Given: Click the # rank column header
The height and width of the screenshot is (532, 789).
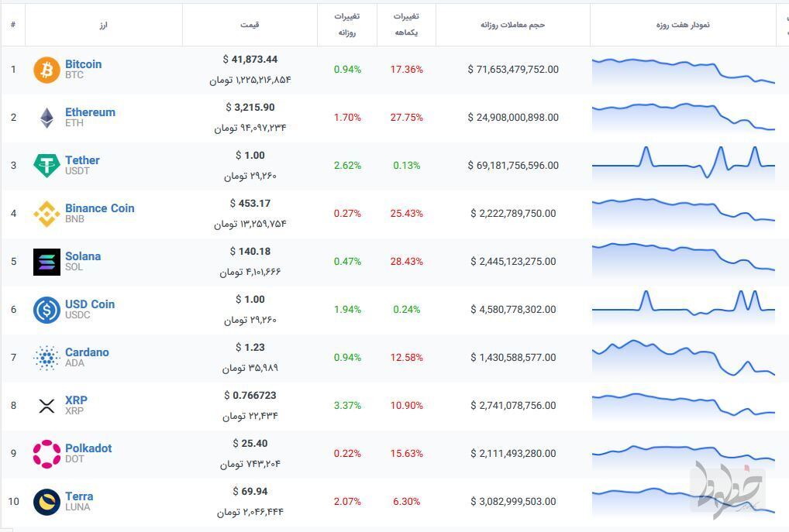Looking at the screenshot, I should pos(13,25).
